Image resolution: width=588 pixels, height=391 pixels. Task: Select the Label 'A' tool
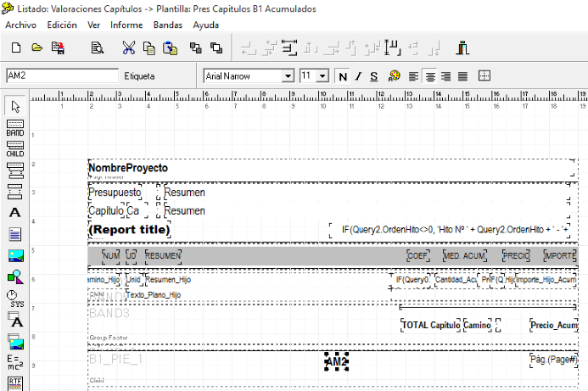point(14,213)
